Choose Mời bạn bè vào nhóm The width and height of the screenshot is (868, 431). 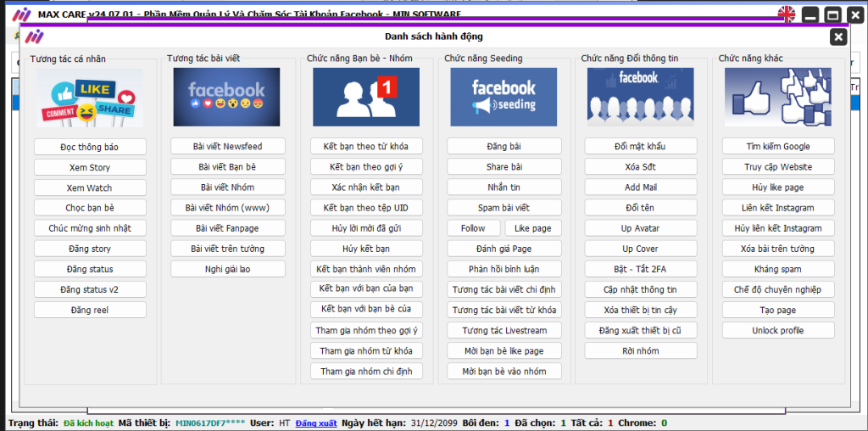coord(504,371)
